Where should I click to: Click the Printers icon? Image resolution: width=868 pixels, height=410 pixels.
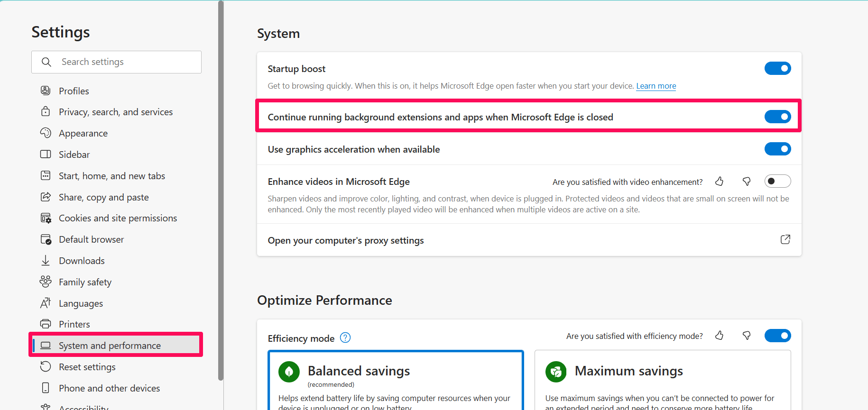pyautogui.click(x=46, y=324)
